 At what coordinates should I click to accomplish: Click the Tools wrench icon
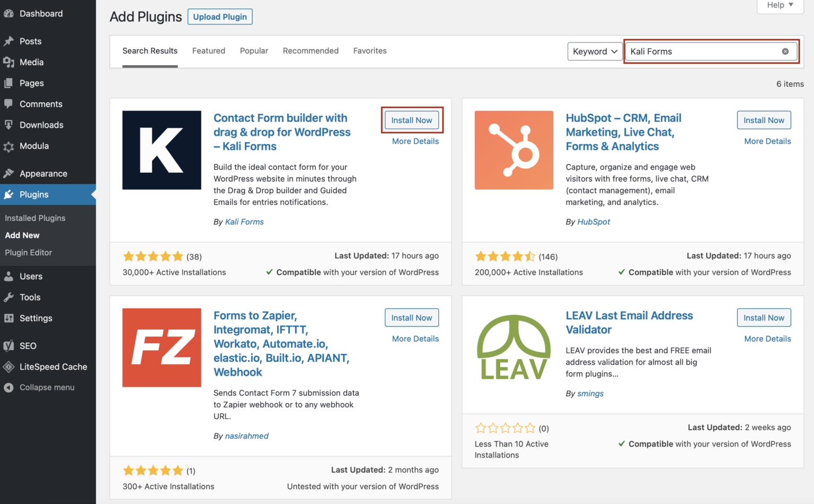tap(8, 297)
